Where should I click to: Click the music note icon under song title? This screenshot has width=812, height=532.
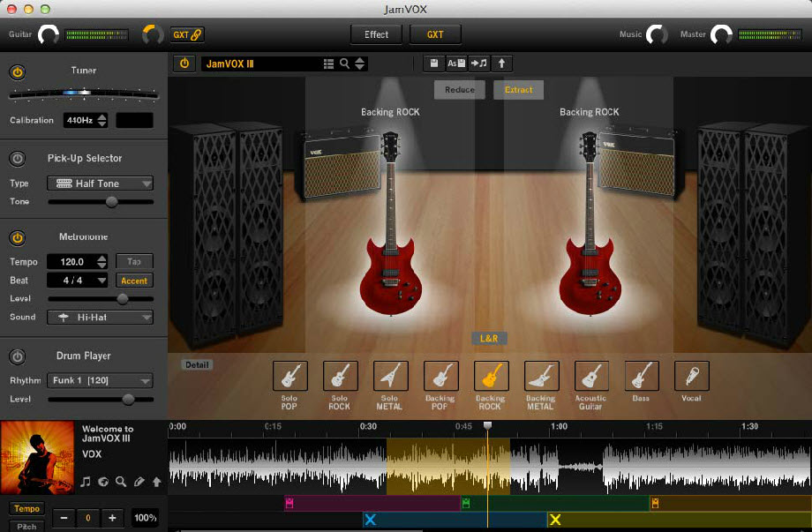[86, 482]
